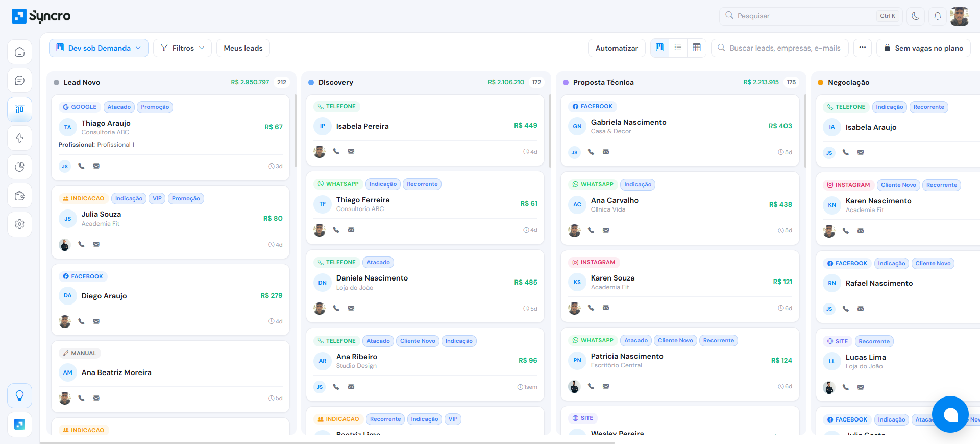Viewport: 980px width, 444px height.
Task: Open notifications bell icon
Action: (x=938, y=16)
